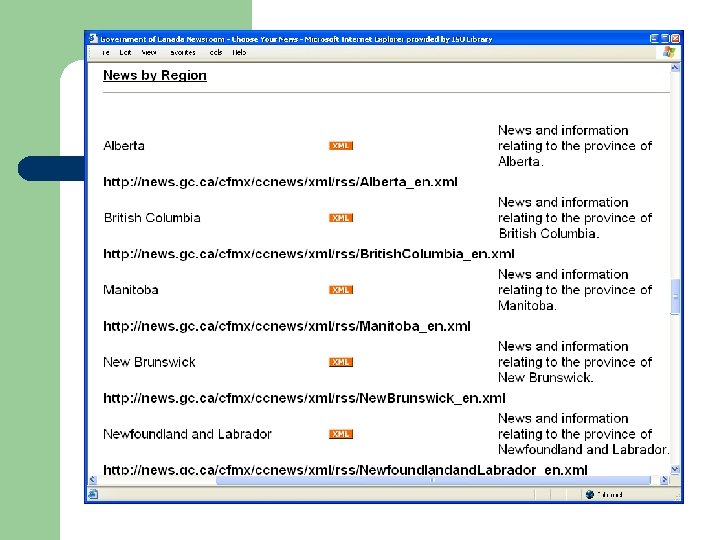Click the British Columbia region name
720x540 pixels.
[152, 218]
